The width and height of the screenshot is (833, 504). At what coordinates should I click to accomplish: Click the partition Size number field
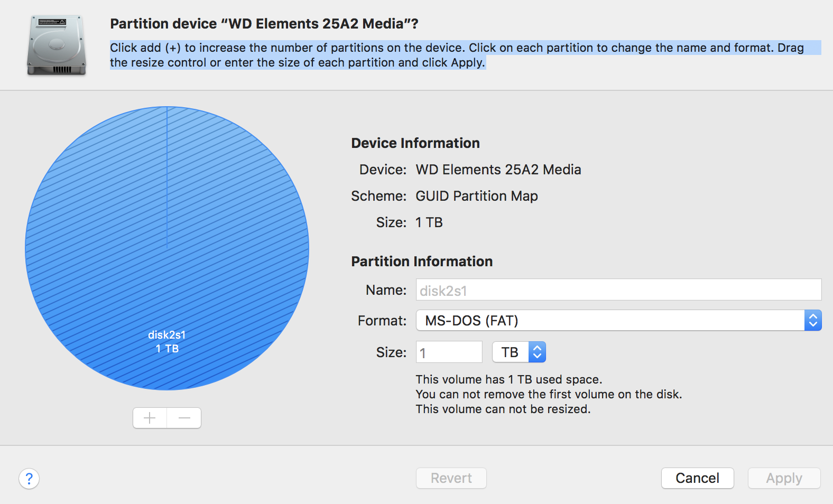(449, 352)
